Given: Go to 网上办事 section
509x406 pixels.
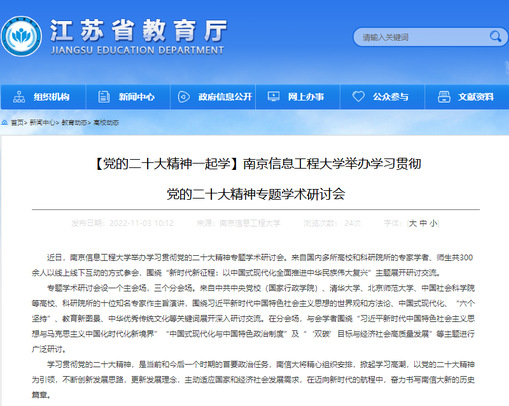Looking at the screenshot, I should (298, 97).
